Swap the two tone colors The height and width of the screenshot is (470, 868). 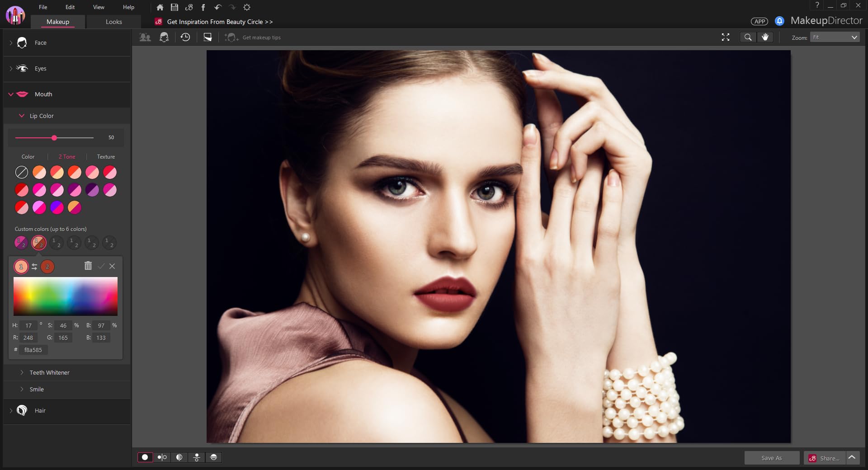pos(34,267)
